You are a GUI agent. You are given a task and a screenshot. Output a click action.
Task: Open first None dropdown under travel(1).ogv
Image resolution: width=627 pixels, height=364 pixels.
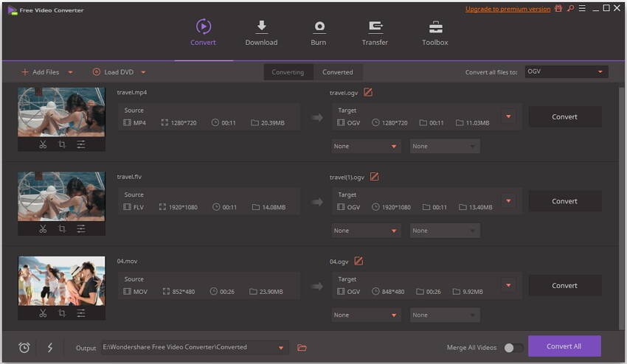click(x=365, y=231)
